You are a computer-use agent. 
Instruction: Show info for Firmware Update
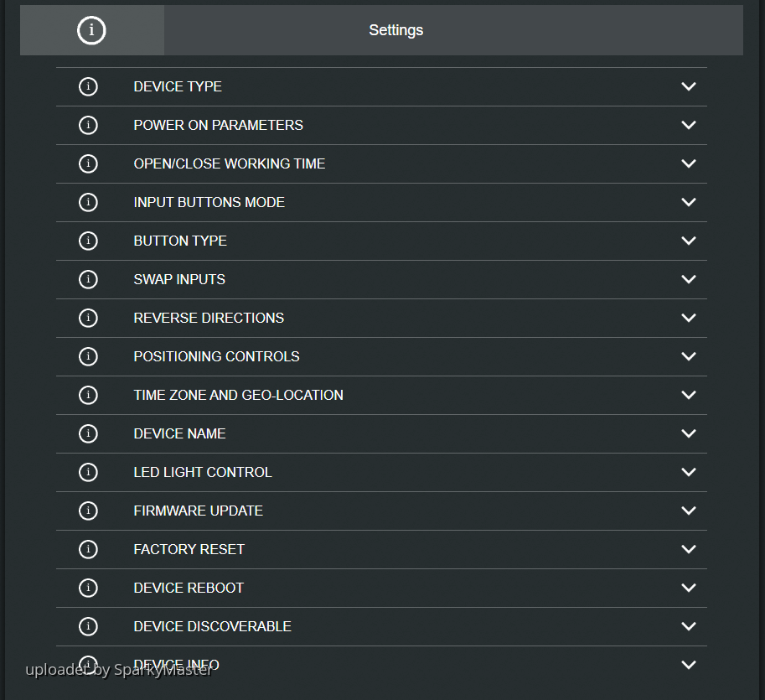point(88,511)
